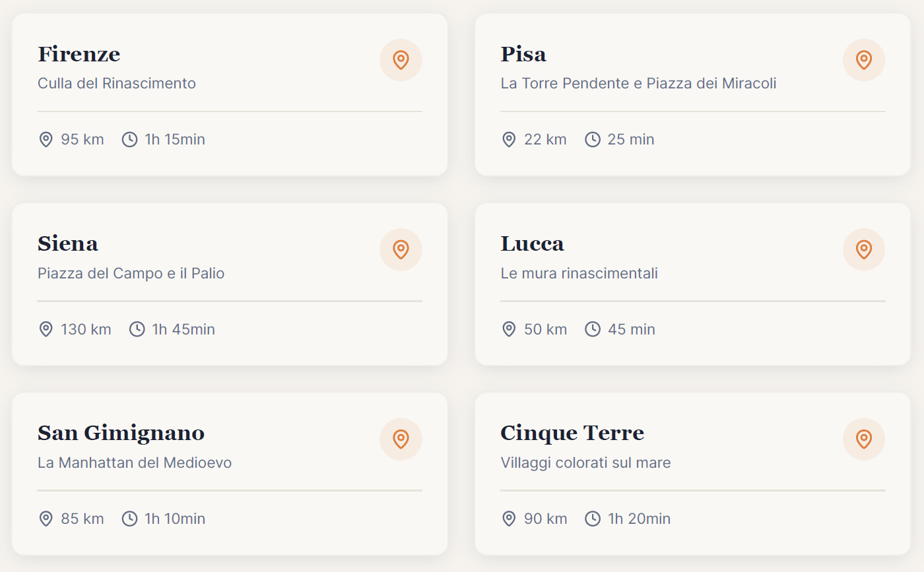The image size is (924, 572).
Task: Click the "La Torre Pendente e Piazza dei Miracoli" text
Action: click(x=638, y=84)
